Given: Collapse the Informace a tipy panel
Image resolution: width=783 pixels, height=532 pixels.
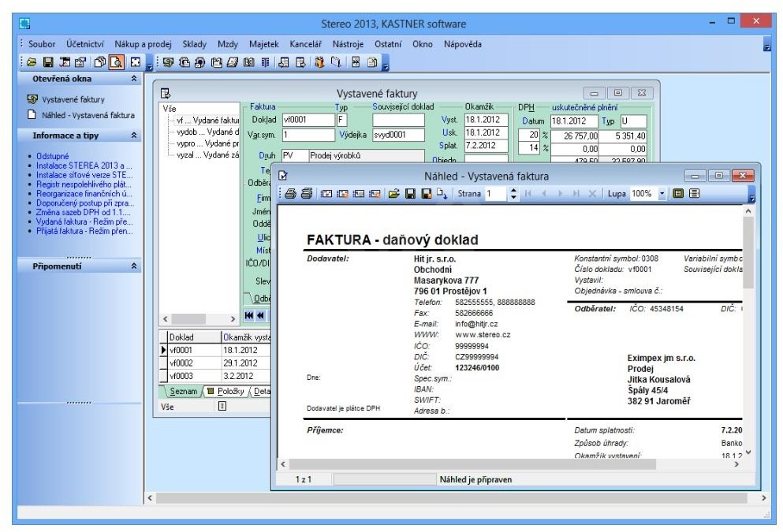Looking at the screenshot, I should (x=134, y=136).
